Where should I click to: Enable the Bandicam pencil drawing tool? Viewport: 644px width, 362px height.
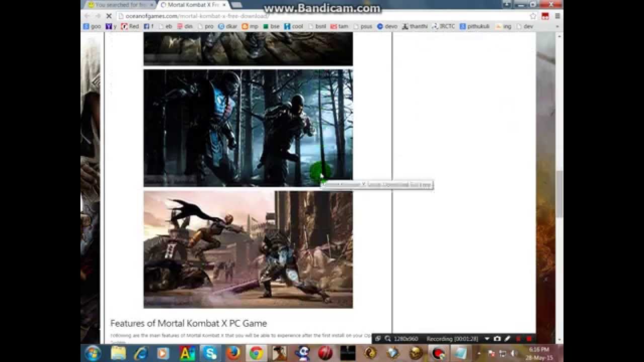pyautogui.click(x=508, y=339)
